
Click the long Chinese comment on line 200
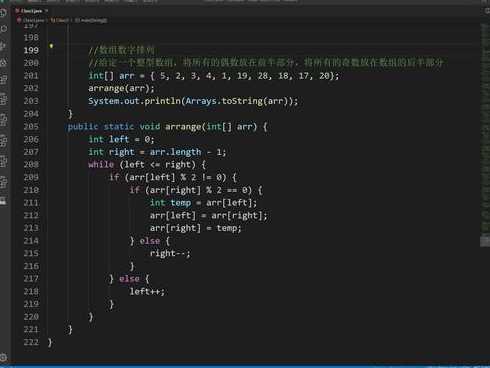[266, 63]
